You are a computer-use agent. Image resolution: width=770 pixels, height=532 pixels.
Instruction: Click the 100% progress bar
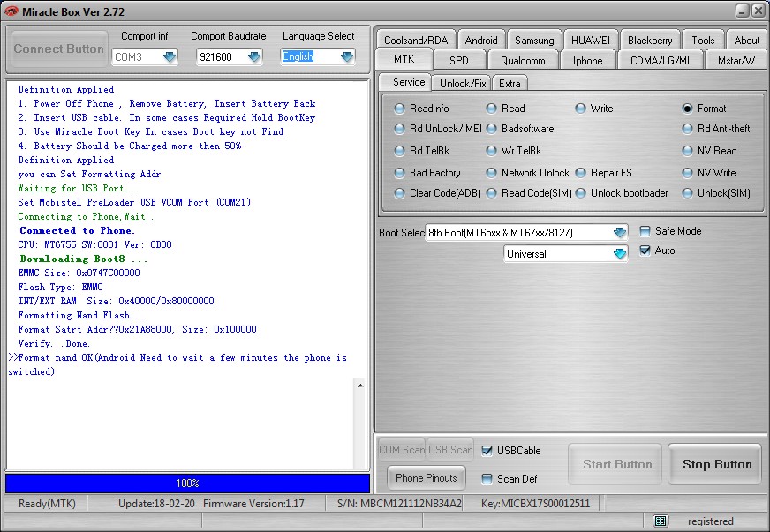coord(187,483)
